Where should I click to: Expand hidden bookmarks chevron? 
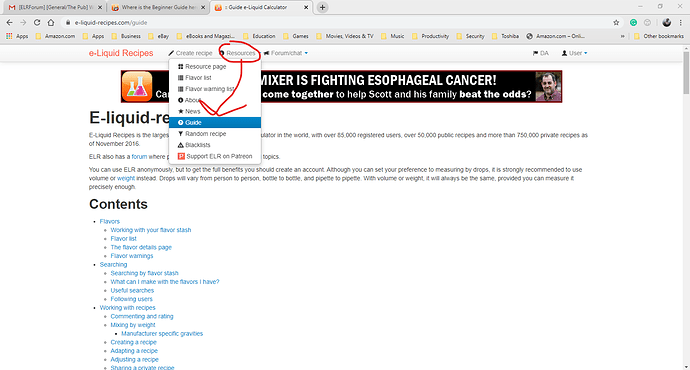click(622, 36)
